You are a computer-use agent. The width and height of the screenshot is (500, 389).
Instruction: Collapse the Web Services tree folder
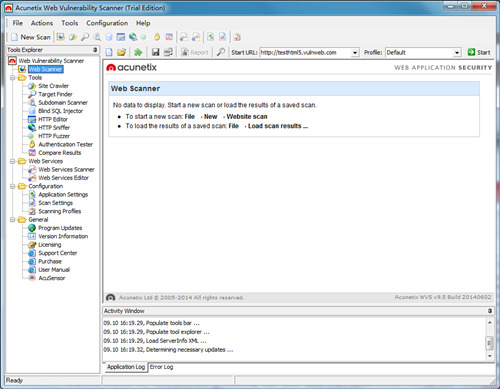[13, 161]
